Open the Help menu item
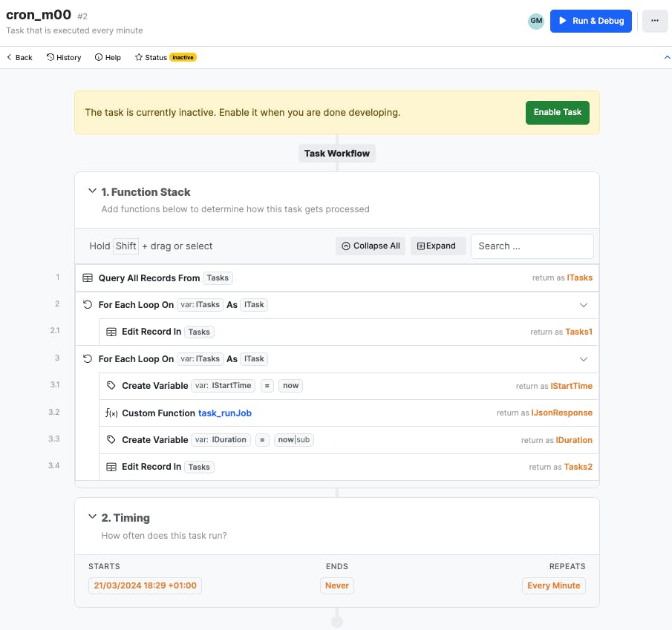The image size is (672, 630). (x=108, y=57)
